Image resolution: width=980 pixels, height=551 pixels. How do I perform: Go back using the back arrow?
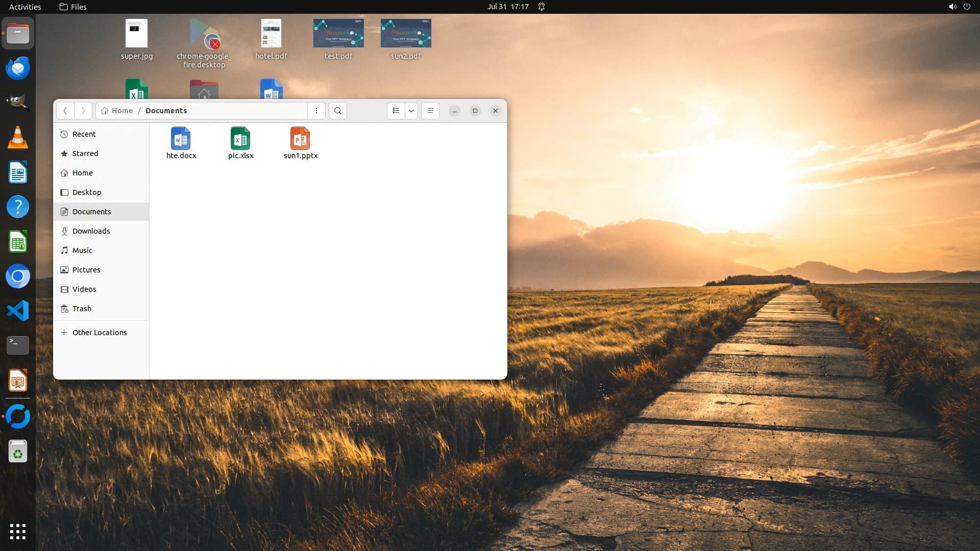[65, 111]
